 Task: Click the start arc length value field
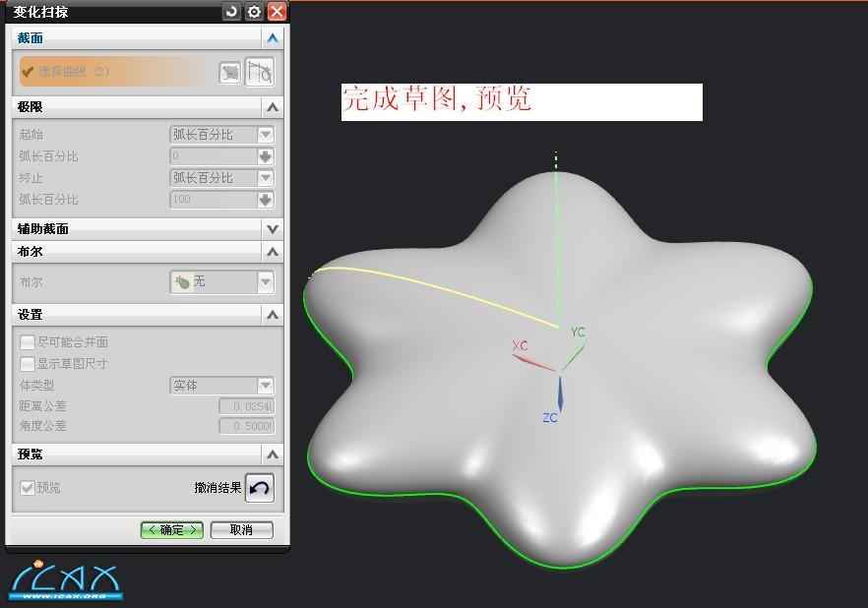tap(214, 156)
